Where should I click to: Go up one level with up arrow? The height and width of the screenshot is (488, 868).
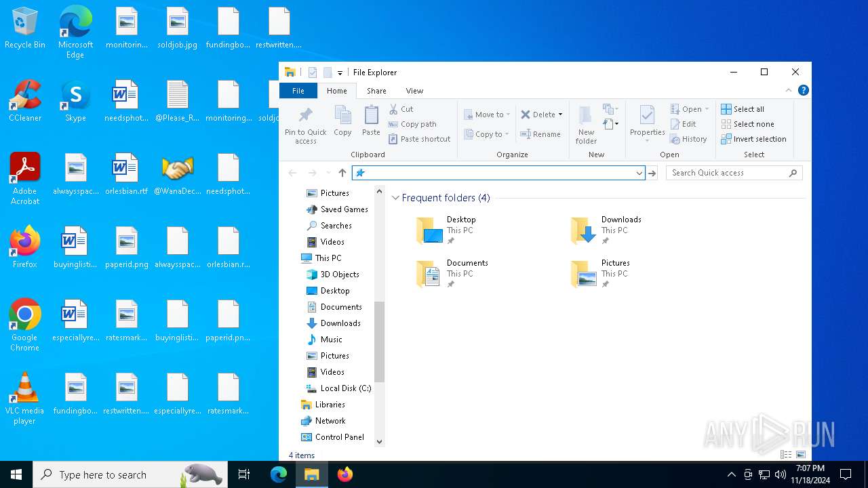[342, 173]
